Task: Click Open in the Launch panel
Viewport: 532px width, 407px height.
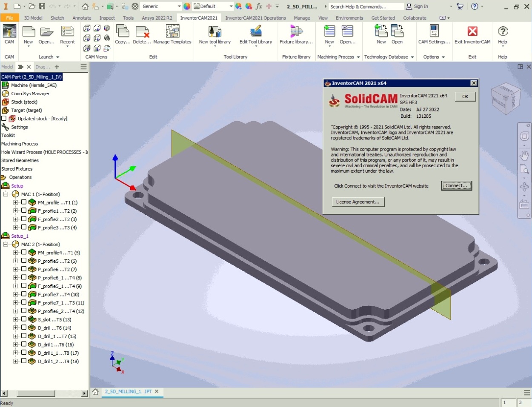Action: [x=46, y=34]
